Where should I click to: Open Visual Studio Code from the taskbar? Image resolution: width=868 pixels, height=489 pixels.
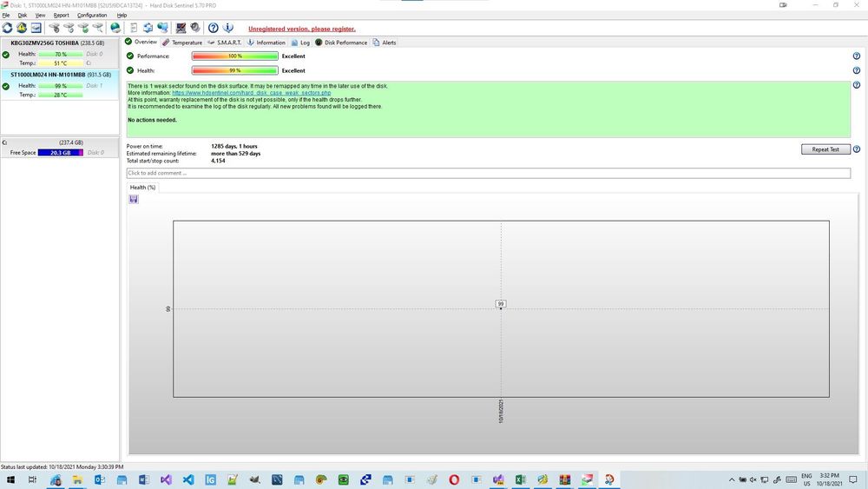[188, 479]
